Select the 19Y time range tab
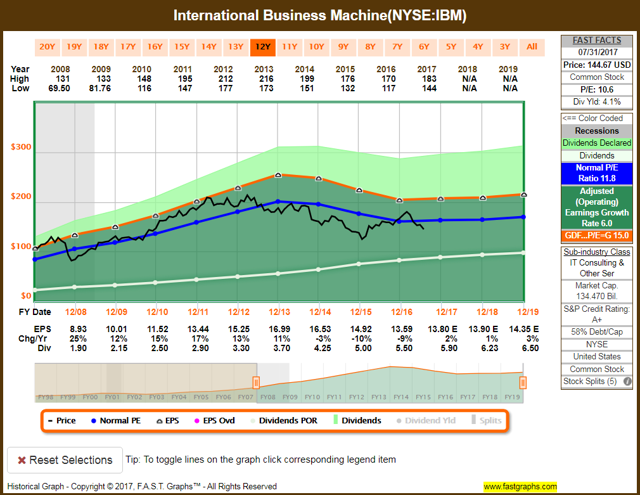The width and height of the screenshot is (640, 495). 74,47
